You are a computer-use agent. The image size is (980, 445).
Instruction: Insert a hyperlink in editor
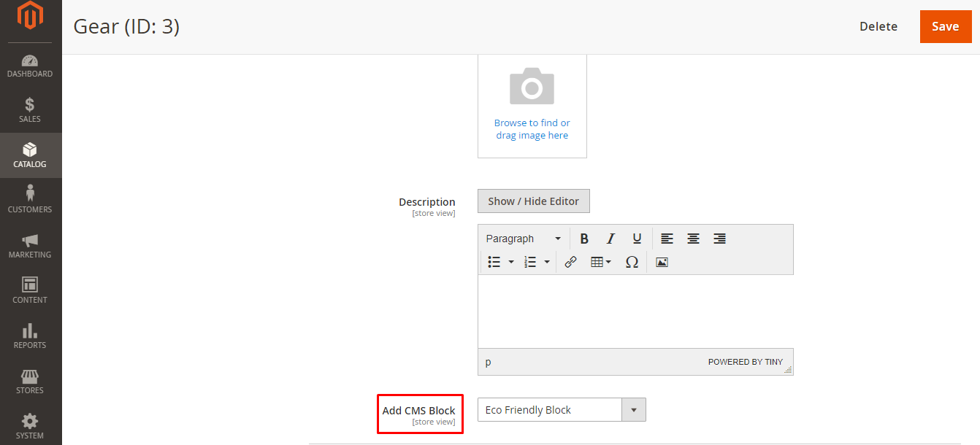[x=571, y=262]
